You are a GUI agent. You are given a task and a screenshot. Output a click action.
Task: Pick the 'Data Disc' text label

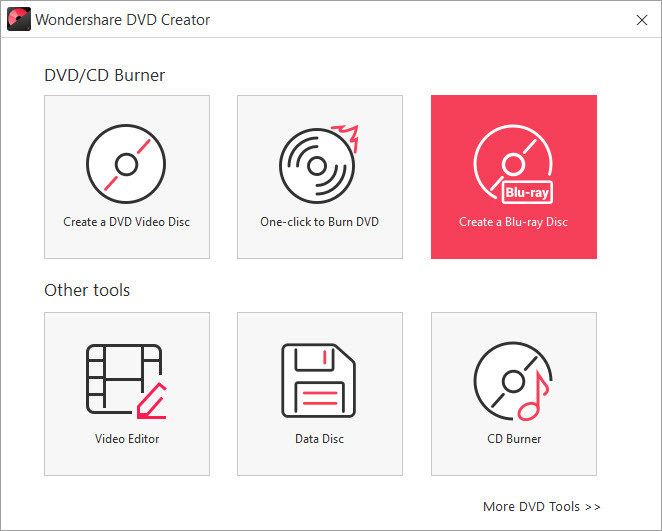click(319, 439)
